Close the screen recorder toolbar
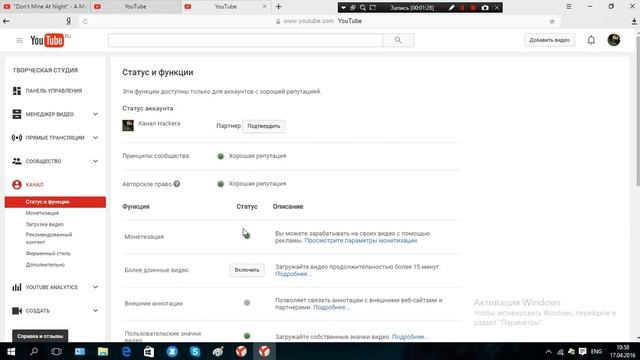The height and width of the screenshot is (360, 640). point(497,7)
